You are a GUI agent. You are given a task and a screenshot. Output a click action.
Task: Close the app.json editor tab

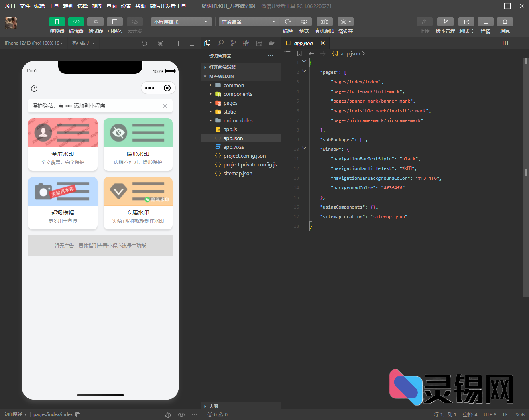323,43
